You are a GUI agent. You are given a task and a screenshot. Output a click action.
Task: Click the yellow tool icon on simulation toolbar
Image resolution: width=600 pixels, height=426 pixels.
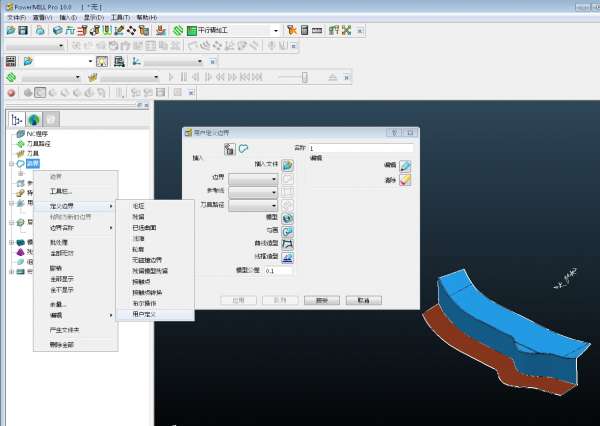pos(92,77)
